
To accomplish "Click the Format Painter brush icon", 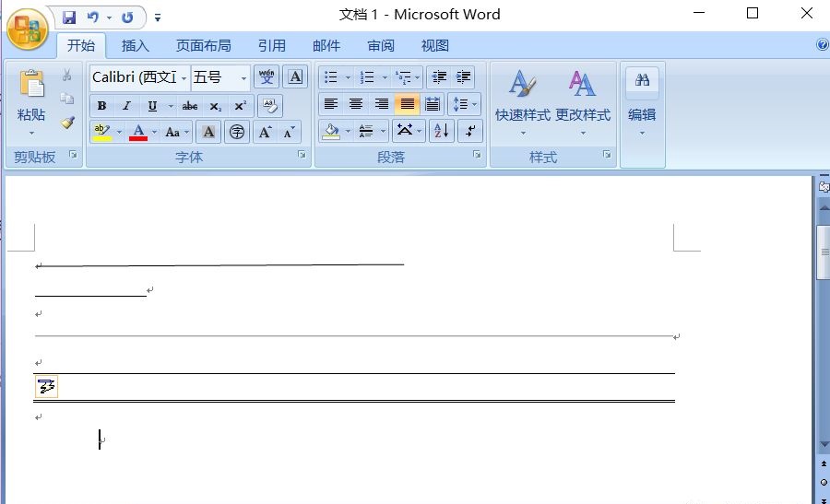I will 67,123.
